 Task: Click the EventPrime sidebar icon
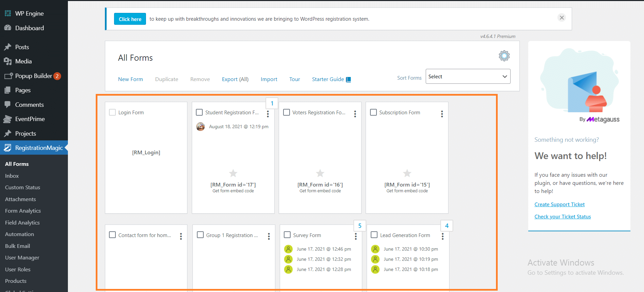click(7, 119)
